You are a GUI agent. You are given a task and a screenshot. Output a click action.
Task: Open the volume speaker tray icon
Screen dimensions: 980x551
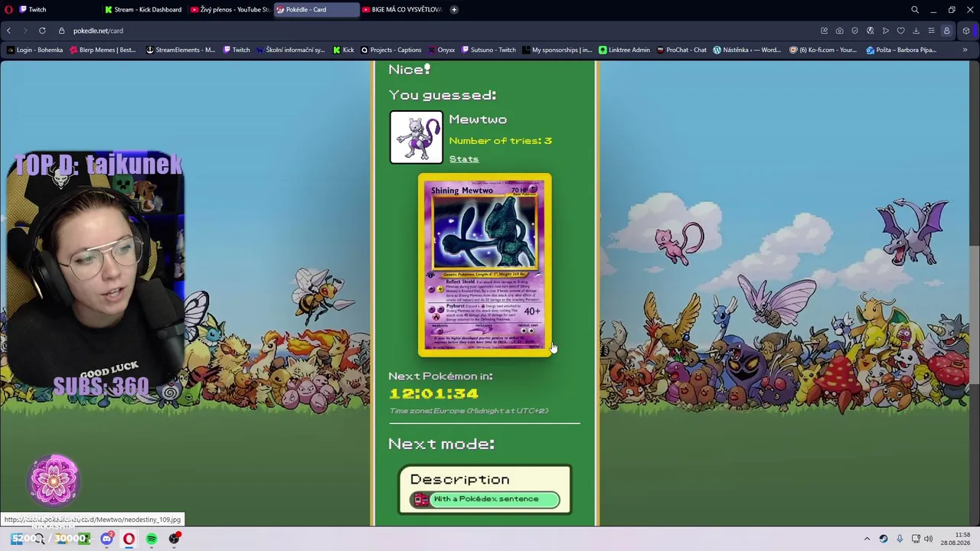[929, 539]
